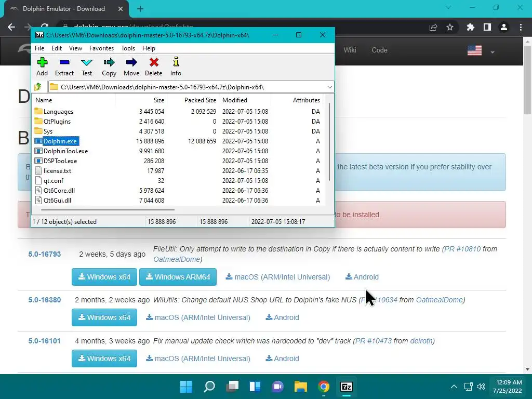This screenshot has height=399, width=532.
Task: Click the share page icon in Chrome
Action: pos(433,27)
